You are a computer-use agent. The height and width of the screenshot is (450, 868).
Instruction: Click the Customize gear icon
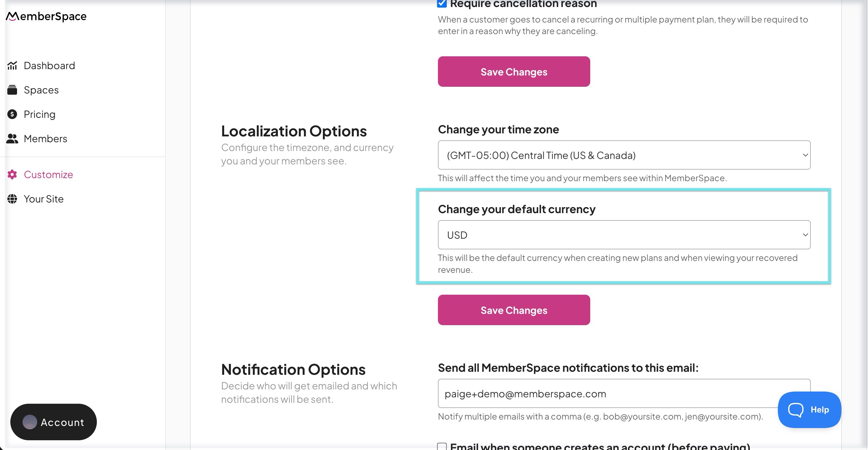(x=12, y=174)
